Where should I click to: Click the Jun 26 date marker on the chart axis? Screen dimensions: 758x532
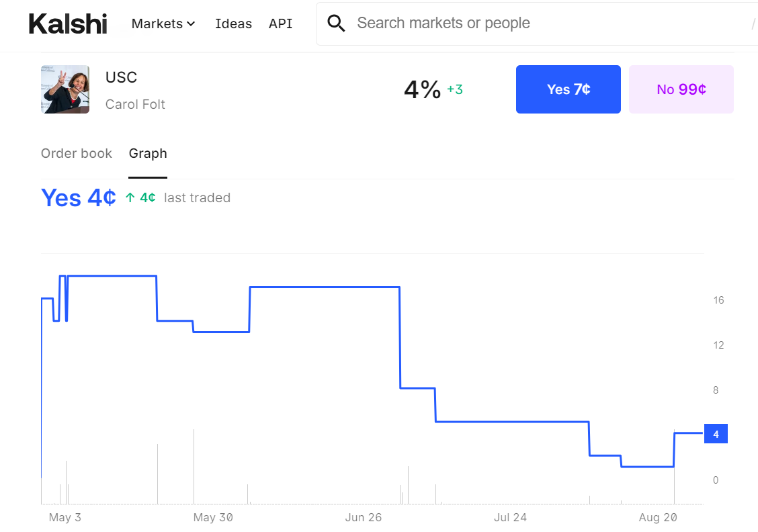pos(363,517)
